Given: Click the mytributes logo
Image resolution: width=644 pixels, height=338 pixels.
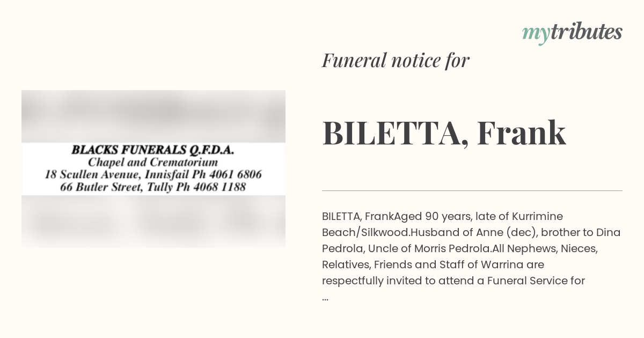Looking at the screenshot, I should [x=572, y=33].
